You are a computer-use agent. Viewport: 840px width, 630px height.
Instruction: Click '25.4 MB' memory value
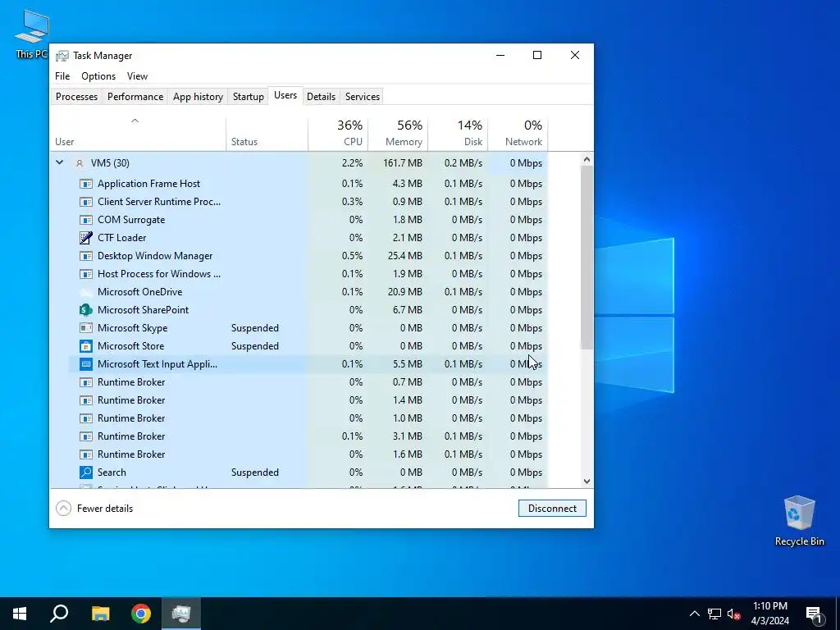pyautogui.click(x=405, y=256)
